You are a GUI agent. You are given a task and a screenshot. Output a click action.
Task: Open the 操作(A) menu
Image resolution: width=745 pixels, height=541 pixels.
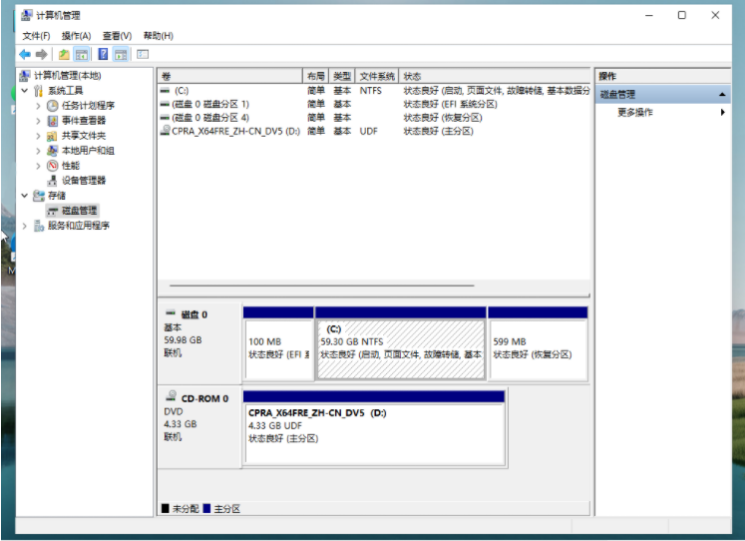click(76, 36)
